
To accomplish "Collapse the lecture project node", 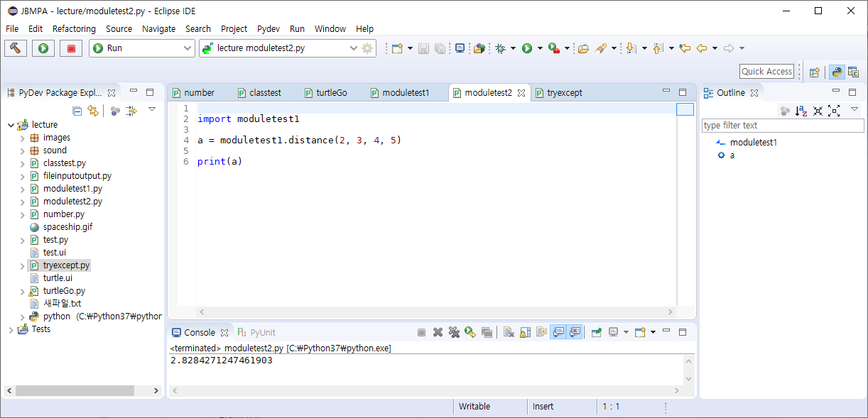I will click(x=11, y=125).
